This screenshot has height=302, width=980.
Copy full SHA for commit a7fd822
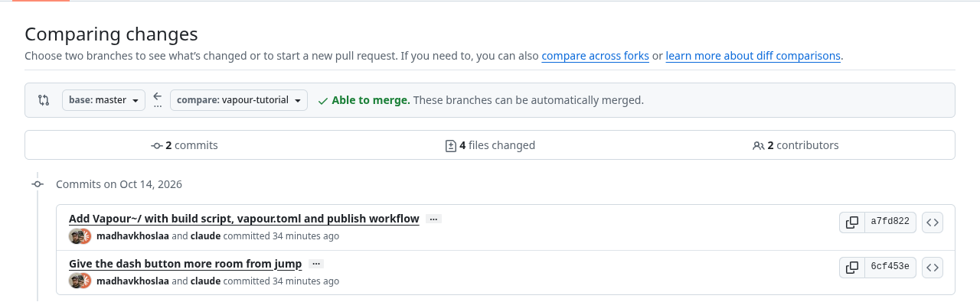click(851, 222)
